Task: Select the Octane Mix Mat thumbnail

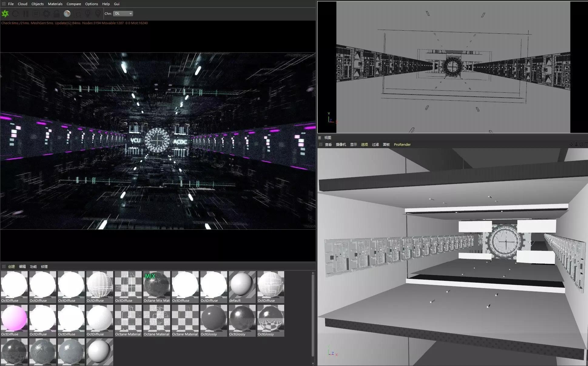Action: tap(156, 285)
